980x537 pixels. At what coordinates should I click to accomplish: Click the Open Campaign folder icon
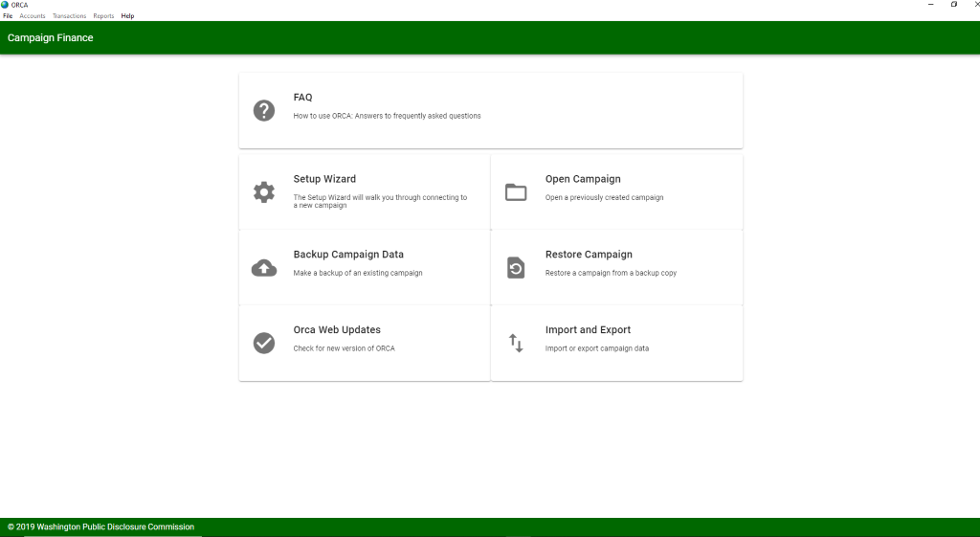click(516, 191)
